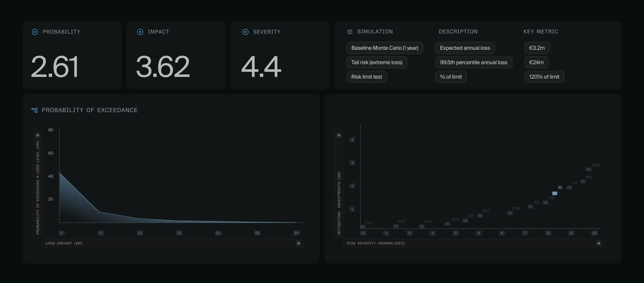Click the SIMULATION column heading
644x283 pixels.
pyautogui.click(x=375, y=32)
